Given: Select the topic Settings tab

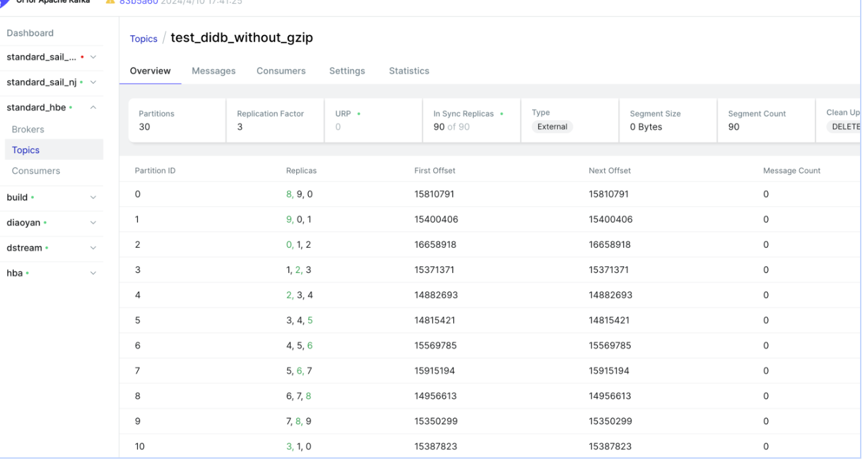Looking at the screenshot, I should 347,71.
